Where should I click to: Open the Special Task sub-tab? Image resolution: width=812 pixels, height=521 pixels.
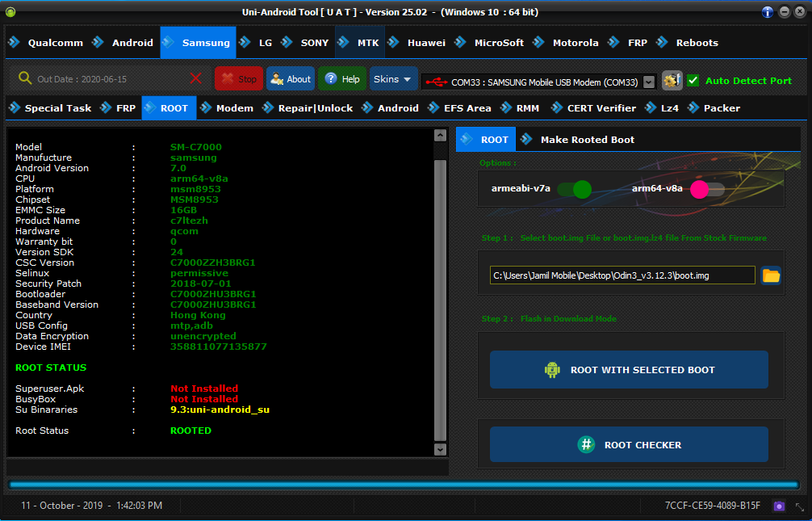click(51, 107)
